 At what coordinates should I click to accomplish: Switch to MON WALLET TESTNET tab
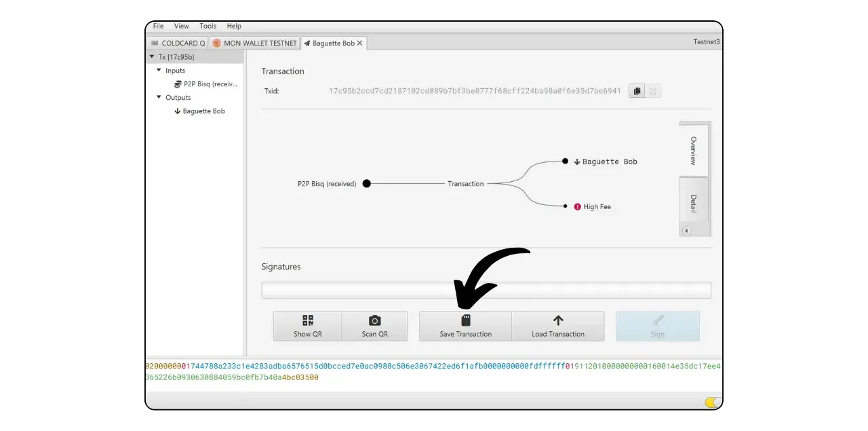[x=254, y=43]
